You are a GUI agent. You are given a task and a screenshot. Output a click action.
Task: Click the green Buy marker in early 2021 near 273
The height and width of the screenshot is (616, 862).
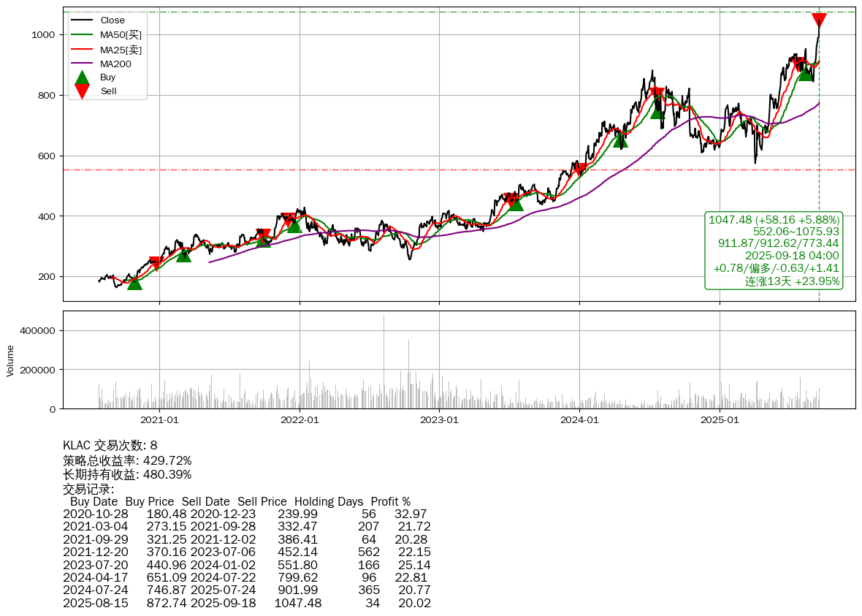click(183, 254)
